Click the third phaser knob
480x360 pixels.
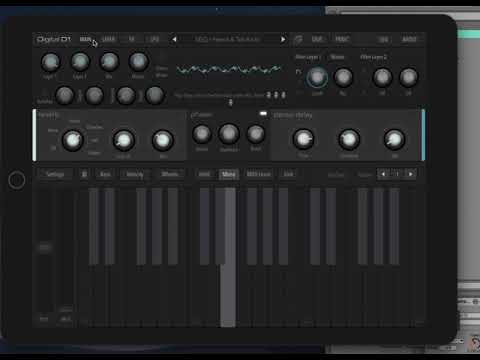tap(256, 134)
